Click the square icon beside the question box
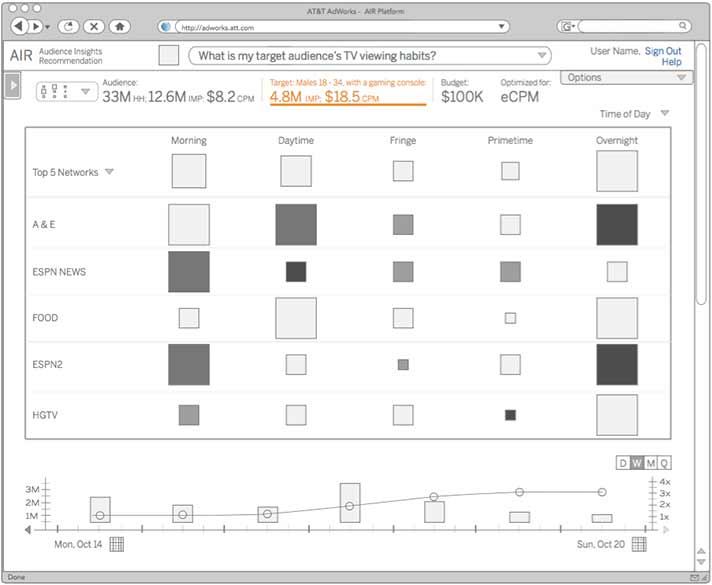 click(x=169, y=55)
